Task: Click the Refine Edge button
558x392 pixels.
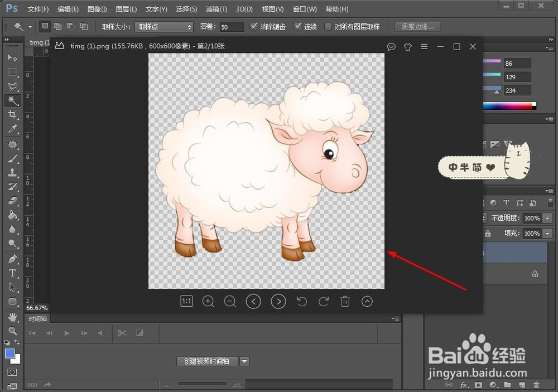Action: [x=417, y=27]
